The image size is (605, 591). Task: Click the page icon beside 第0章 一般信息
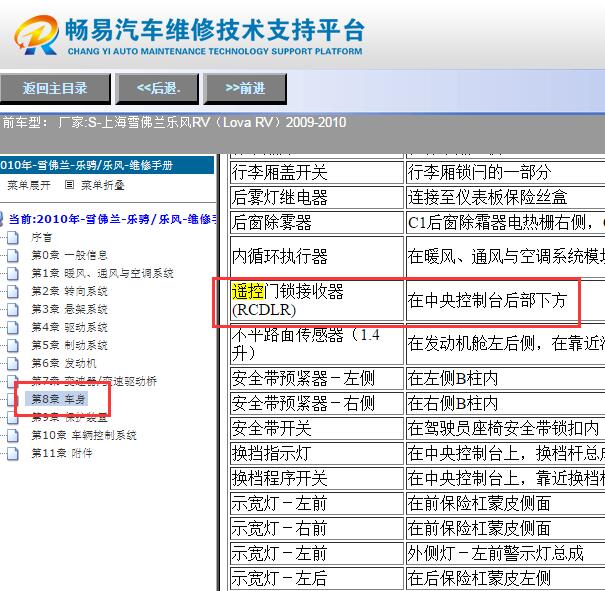coord(13,255)
